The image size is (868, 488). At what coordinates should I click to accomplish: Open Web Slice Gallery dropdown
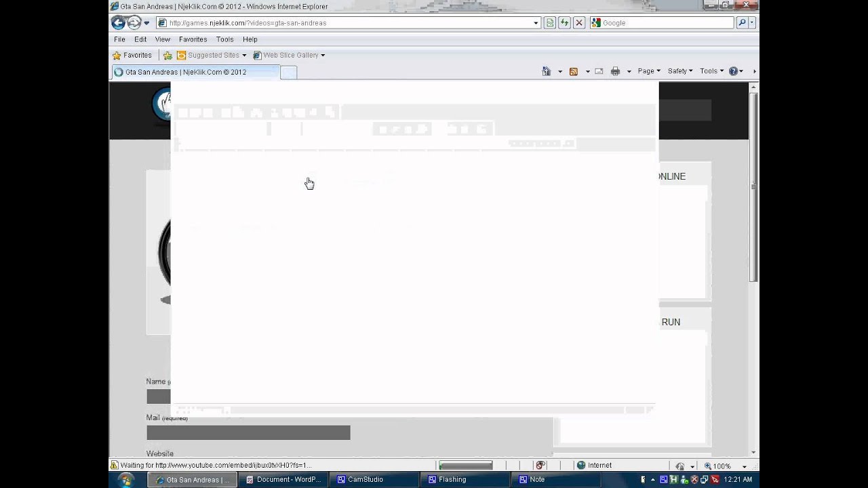point(289,56)
